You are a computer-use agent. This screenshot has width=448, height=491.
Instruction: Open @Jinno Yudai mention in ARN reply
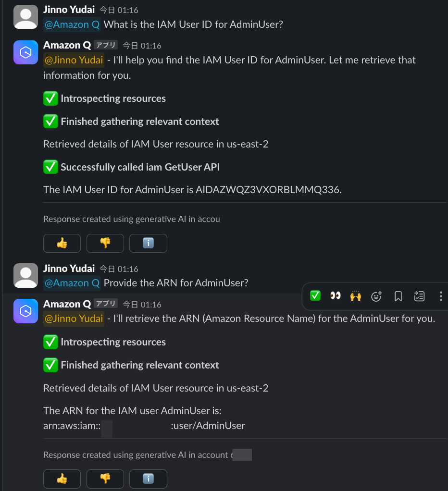click(x=74, y=319)
